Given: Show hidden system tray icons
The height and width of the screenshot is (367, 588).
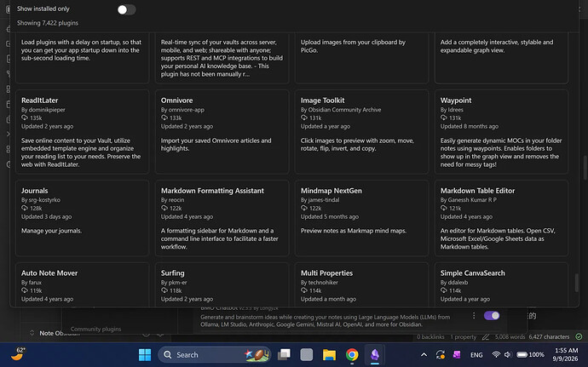Looking at the screenshot, I should pos(424,354).
